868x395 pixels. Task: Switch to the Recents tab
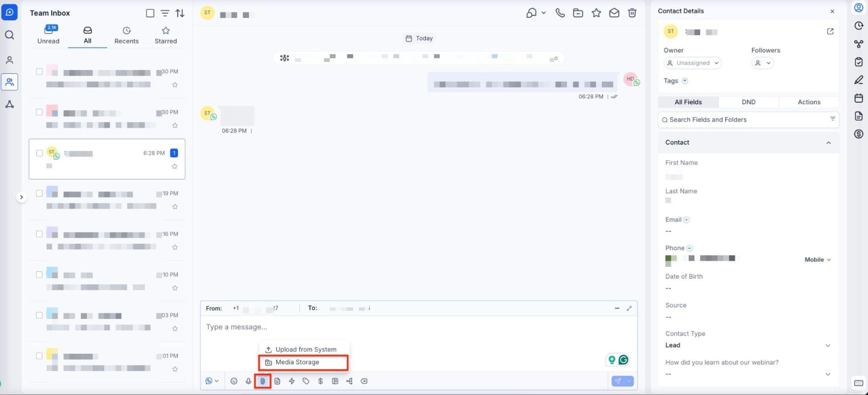pyautogui.click(x=126, y=35)
